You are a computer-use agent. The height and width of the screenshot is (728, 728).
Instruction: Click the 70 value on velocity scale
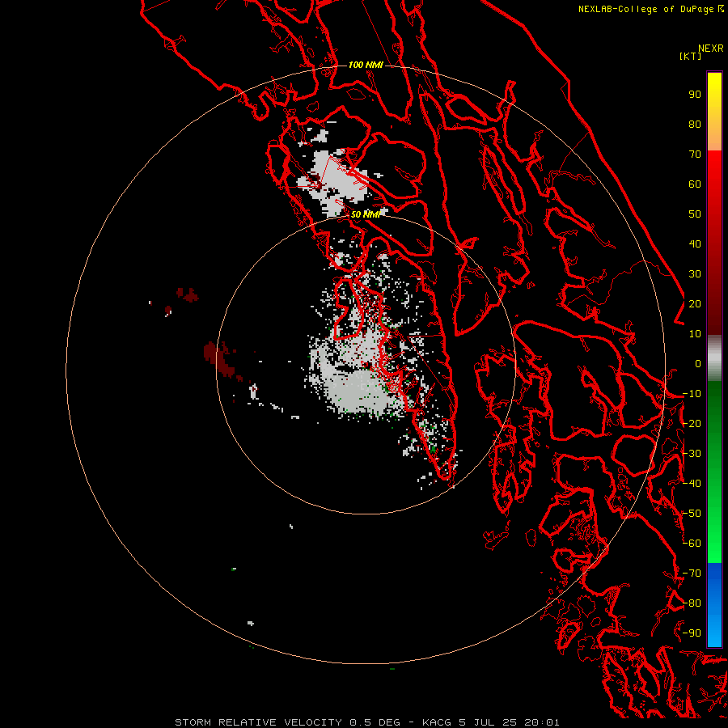pyautogui.click(x=695, y=154)
